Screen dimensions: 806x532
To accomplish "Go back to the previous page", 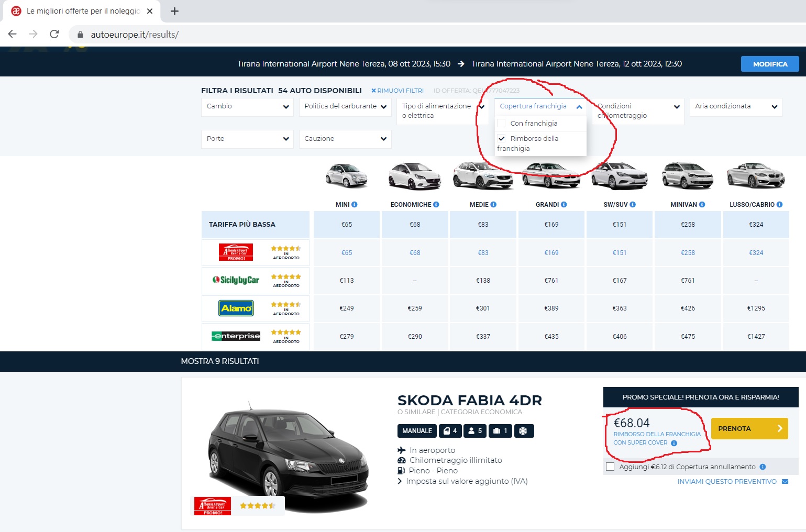I will coord(13,34).
